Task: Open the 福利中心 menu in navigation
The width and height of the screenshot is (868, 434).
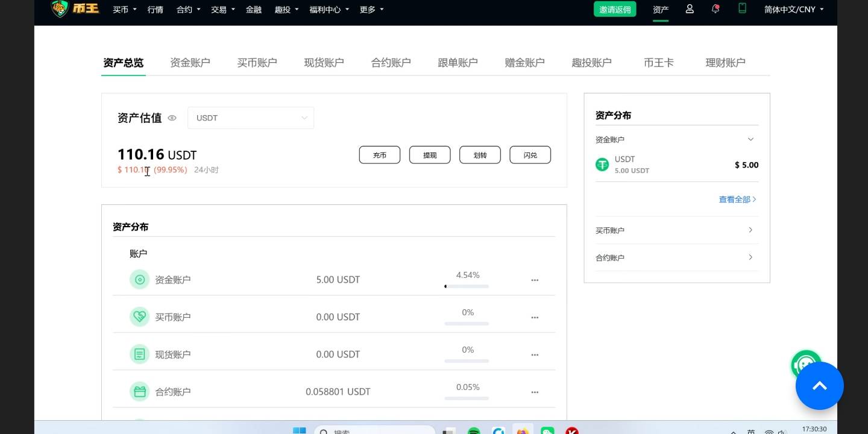Action: [x=329, y=10]
